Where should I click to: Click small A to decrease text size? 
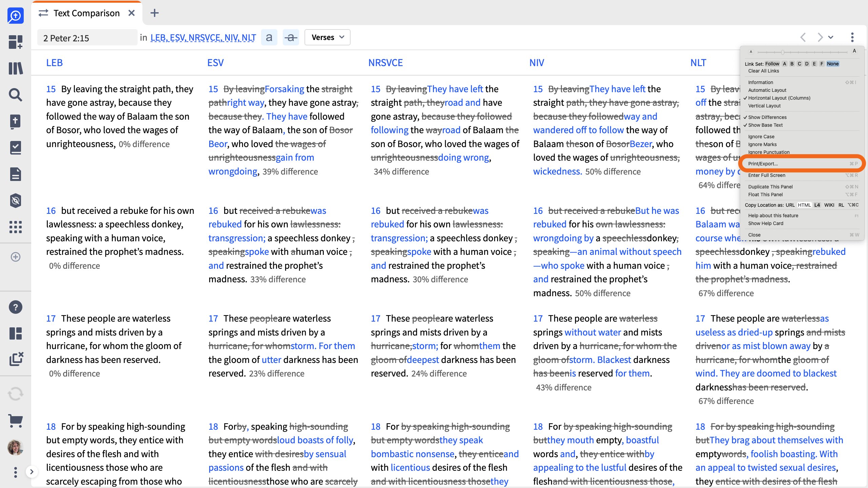tap(751, 52)
